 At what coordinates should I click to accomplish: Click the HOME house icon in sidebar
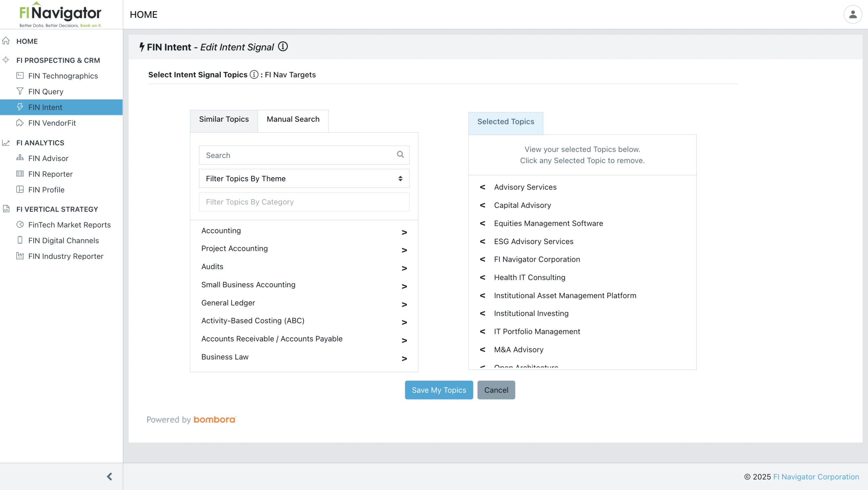[x=6, y=41]
